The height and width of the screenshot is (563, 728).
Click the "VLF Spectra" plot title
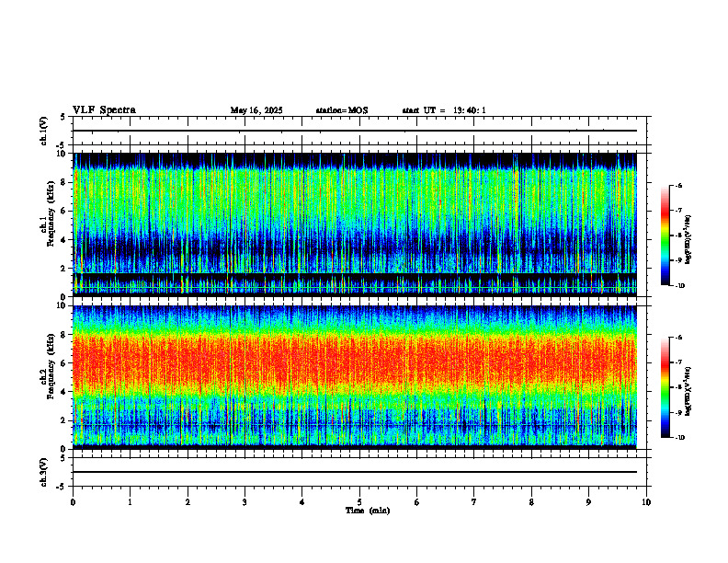pos(104,110)
